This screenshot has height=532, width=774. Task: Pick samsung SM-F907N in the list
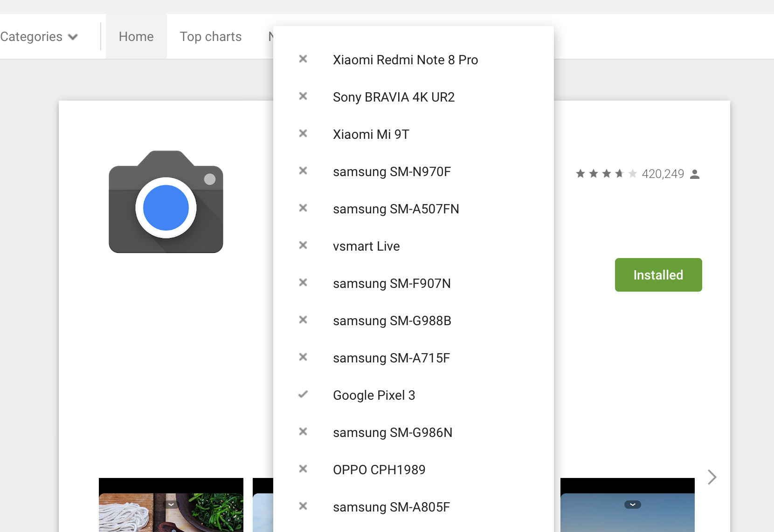414,283
